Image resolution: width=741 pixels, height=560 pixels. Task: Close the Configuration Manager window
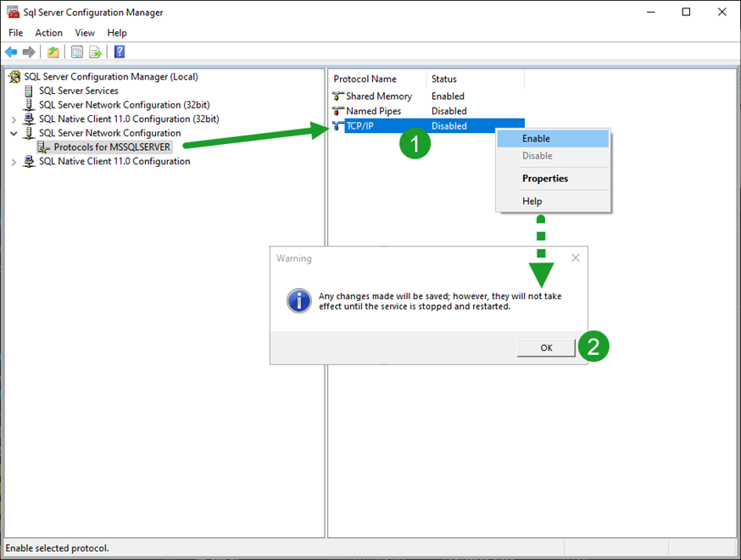click(x=722, y=12)
